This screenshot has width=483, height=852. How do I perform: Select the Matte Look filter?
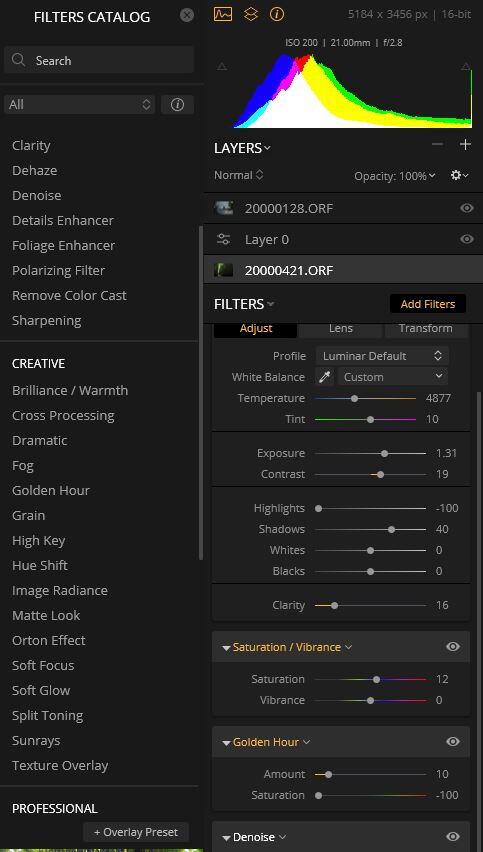click(46, 616)
